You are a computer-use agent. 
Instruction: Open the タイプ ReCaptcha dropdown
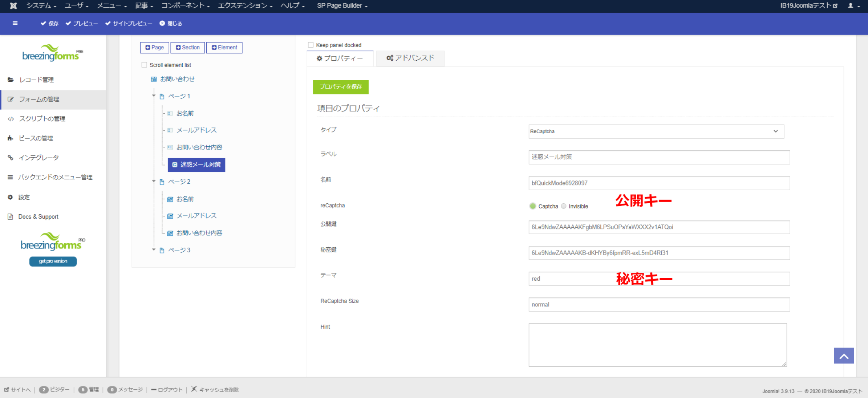click(x=656, y=132)
